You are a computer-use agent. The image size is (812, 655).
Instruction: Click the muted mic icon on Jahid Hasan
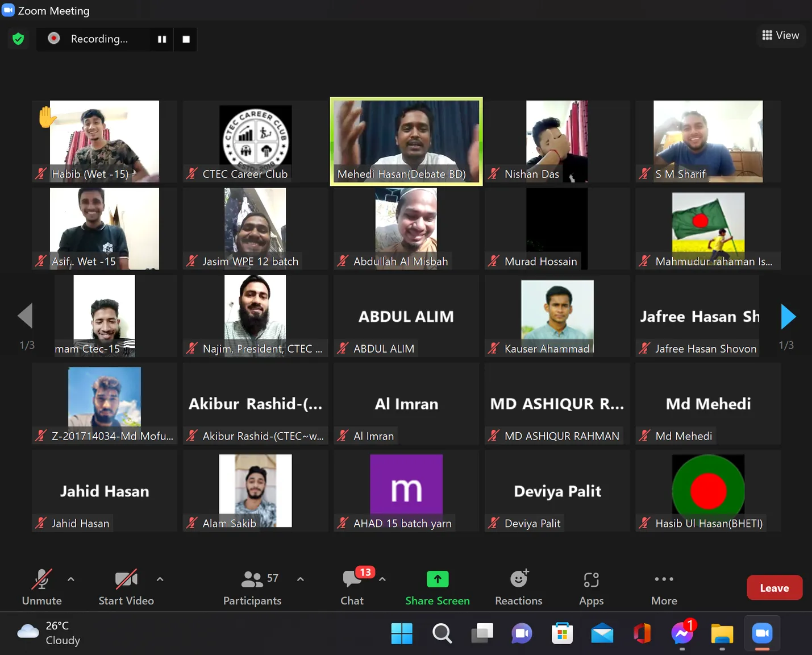pyautogui.click(x=41, y=523)
